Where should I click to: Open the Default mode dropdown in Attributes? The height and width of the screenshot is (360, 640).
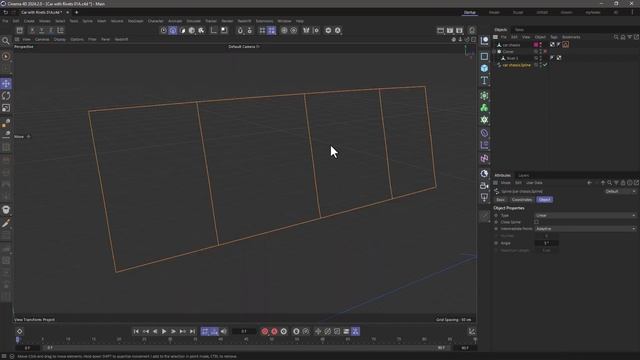(x=620, y=191)
